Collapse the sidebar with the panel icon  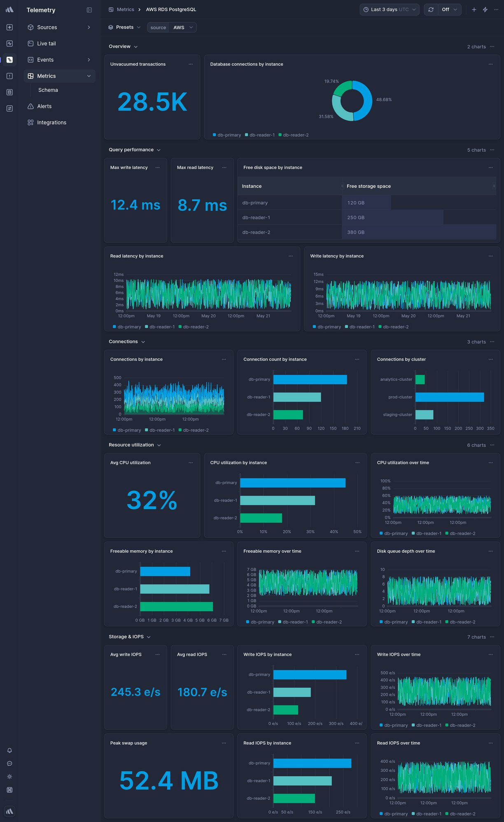pos(89,10)
